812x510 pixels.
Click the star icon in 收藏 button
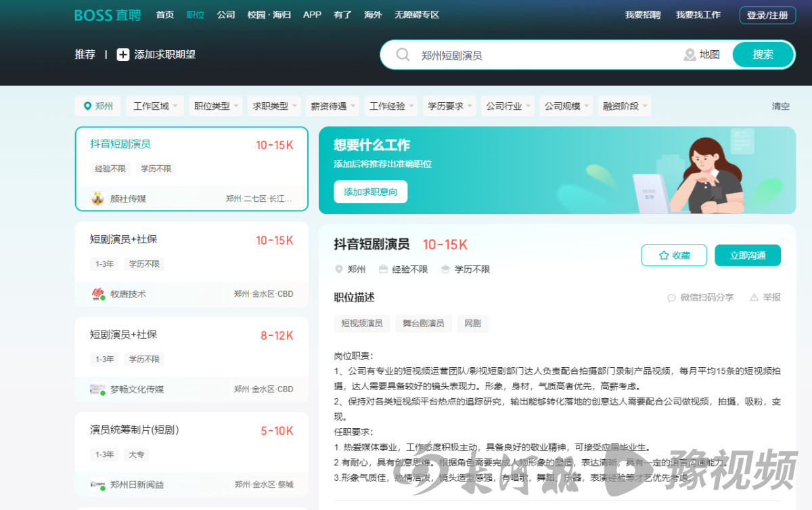tap(664, 255)
